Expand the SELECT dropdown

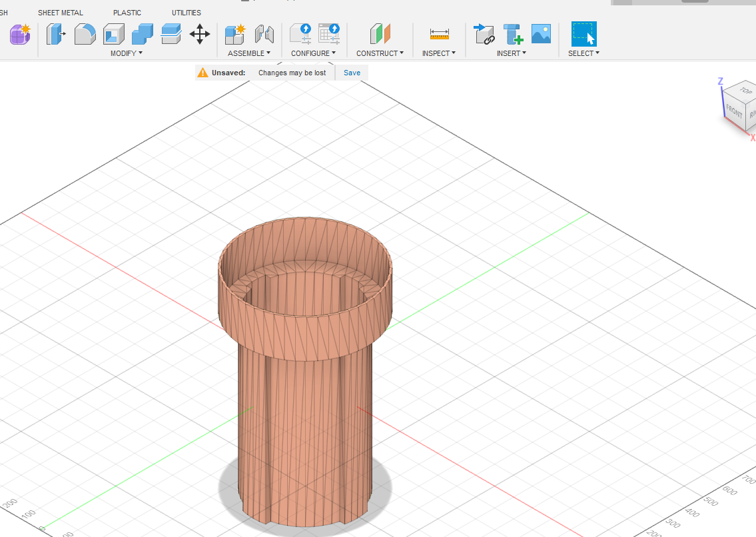pyautogui.click(x=583, y=53)
